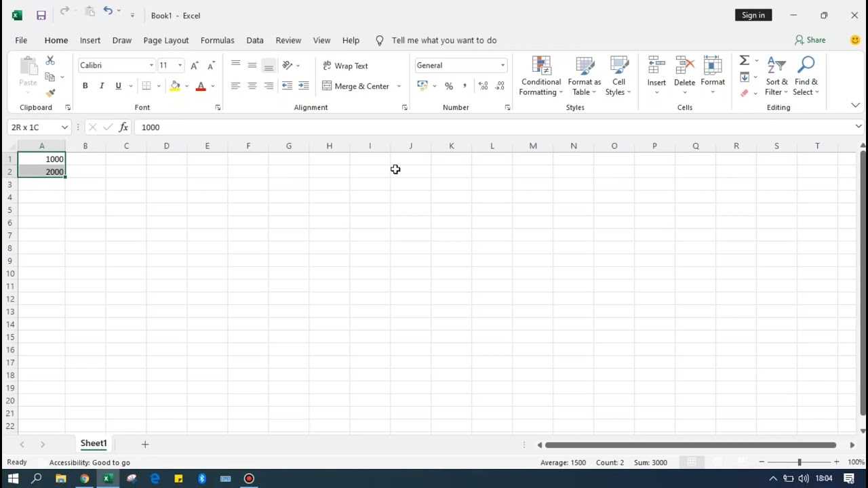868x488 pixels.
Task: Open Fill Color dropdown arrow
Action: (x=186, y=86)
